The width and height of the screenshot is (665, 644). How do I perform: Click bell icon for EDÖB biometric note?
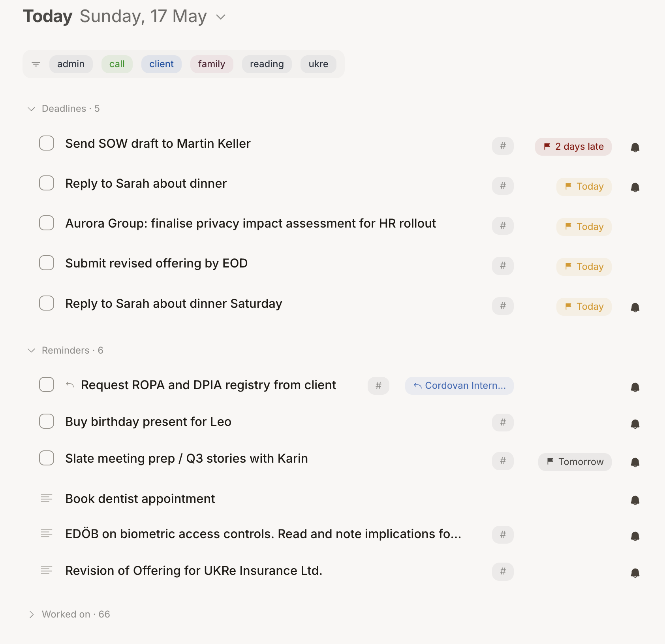(x=635, y=536)
